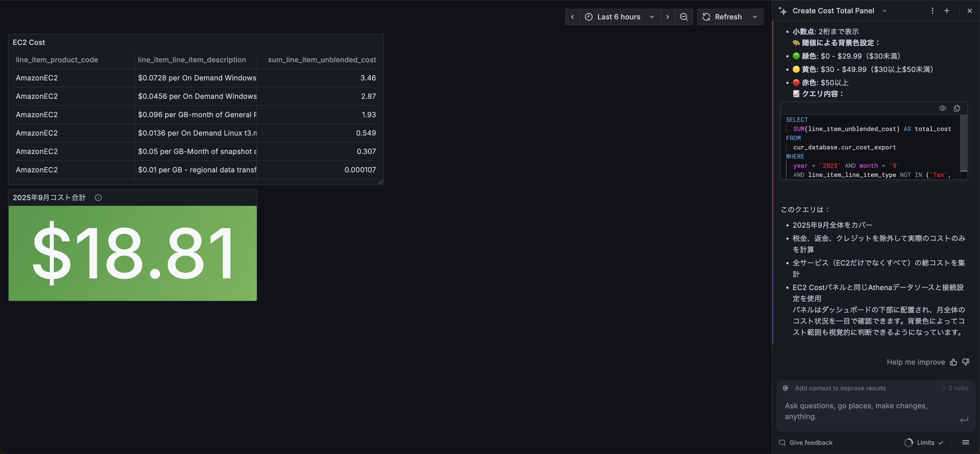The image size is (980, 454).
Task: Open the assistant three-dot options menu
Action: (x=932, y=11)
